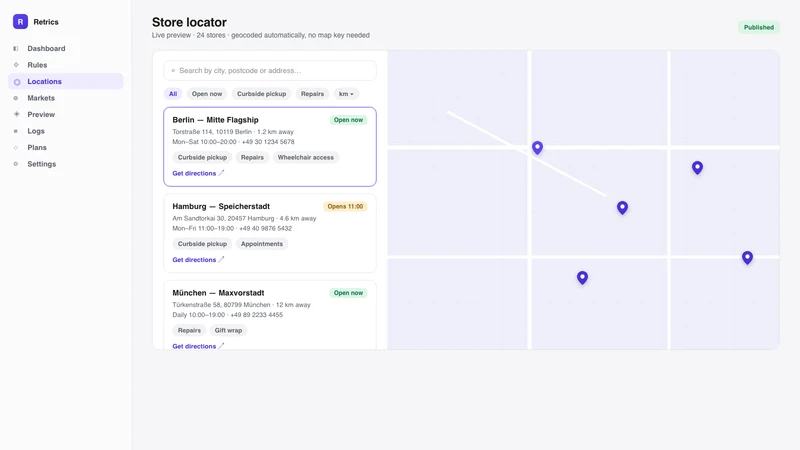800x450 pixels.
Task: Select the Berlin — Mitte Flagship store title
Action: point(215,120)
